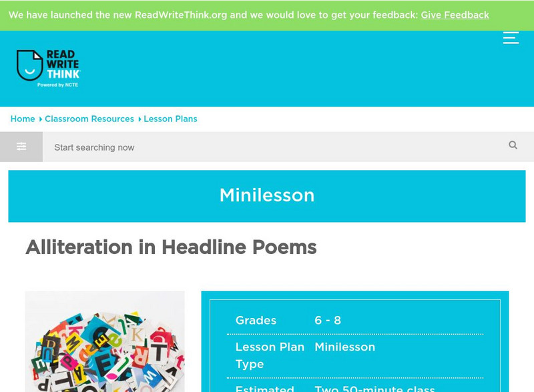Select the Minilesson banner heading
The height and width of the screenshot is (392, 534).
pos(267,195)
